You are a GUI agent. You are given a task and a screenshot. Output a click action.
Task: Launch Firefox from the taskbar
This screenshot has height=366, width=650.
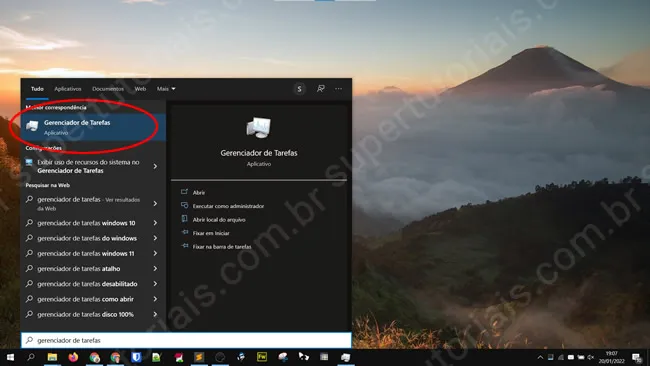[x=73, y=357]
